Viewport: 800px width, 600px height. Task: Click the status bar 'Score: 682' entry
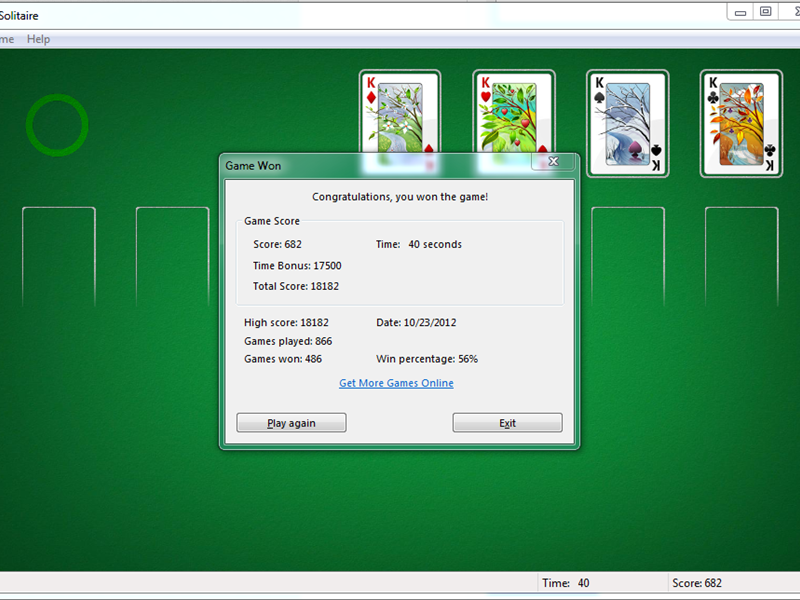pyautogui.click(x=697, y=583)
